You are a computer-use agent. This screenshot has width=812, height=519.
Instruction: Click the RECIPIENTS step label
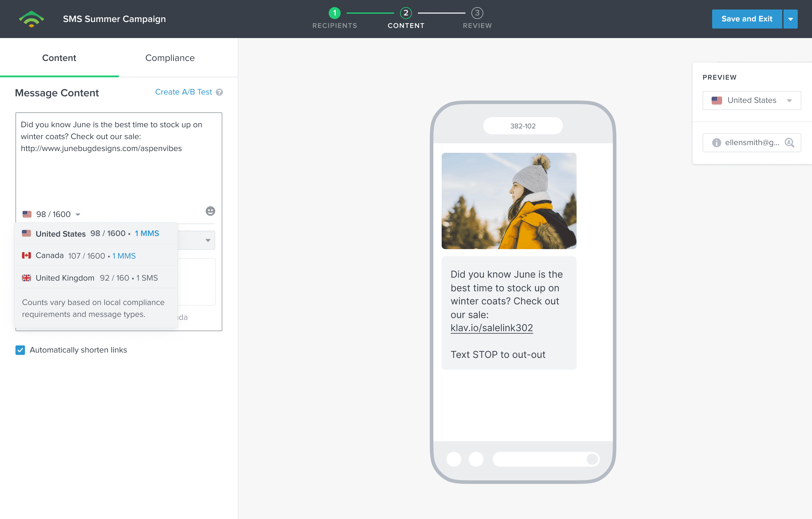[x=334, y=26]
